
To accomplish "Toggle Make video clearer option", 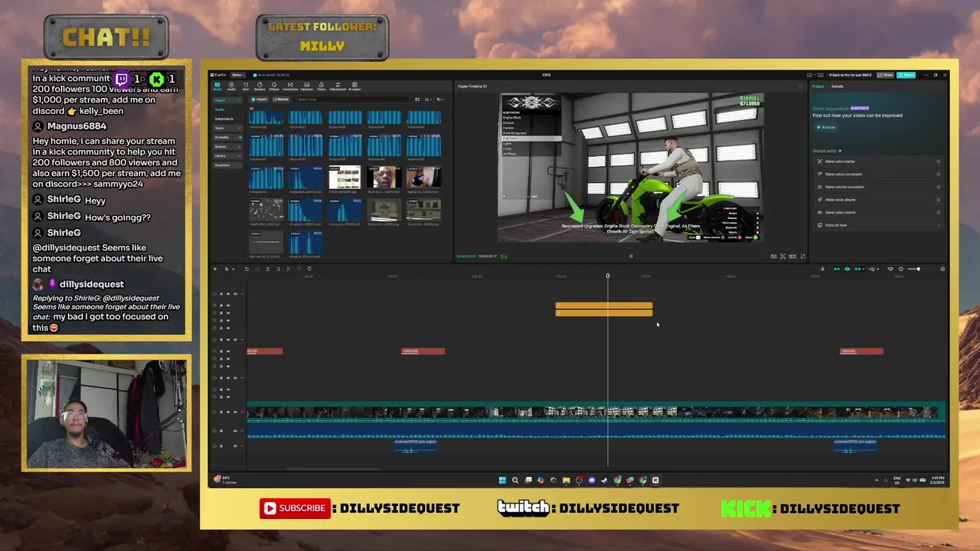I will 939,213.
